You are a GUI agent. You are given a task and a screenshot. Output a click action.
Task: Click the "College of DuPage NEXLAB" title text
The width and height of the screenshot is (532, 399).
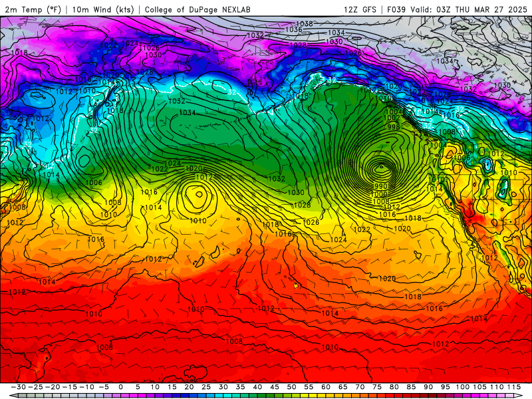[x=198, y=9]
